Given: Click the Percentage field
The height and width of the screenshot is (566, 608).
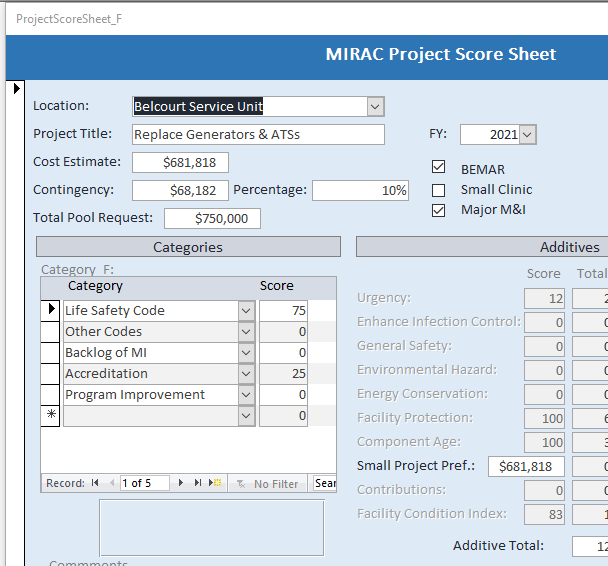Looking at the screenshot, I should tap(360, 190).
